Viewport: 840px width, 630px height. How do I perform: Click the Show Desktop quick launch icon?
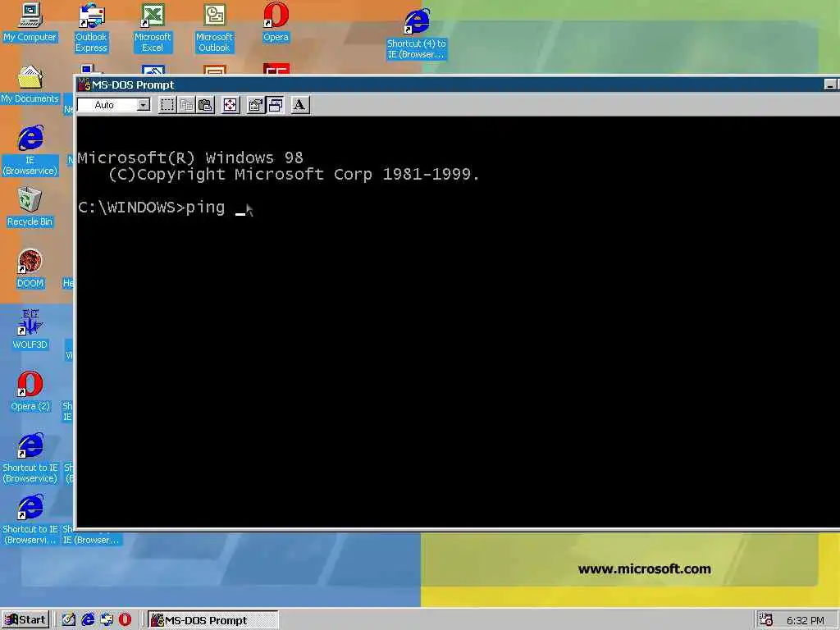pos(69,620)
